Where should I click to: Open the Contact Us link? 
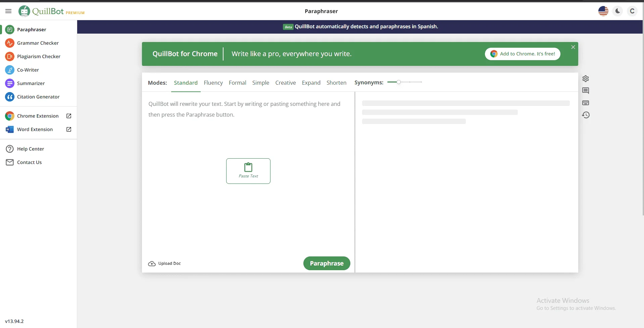click(30, 162)
